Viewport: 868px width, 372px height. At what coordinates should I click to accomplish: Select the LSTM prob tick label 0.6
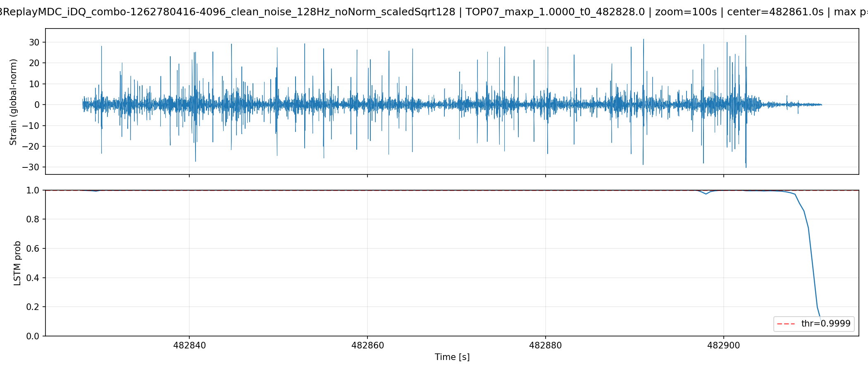33,249
